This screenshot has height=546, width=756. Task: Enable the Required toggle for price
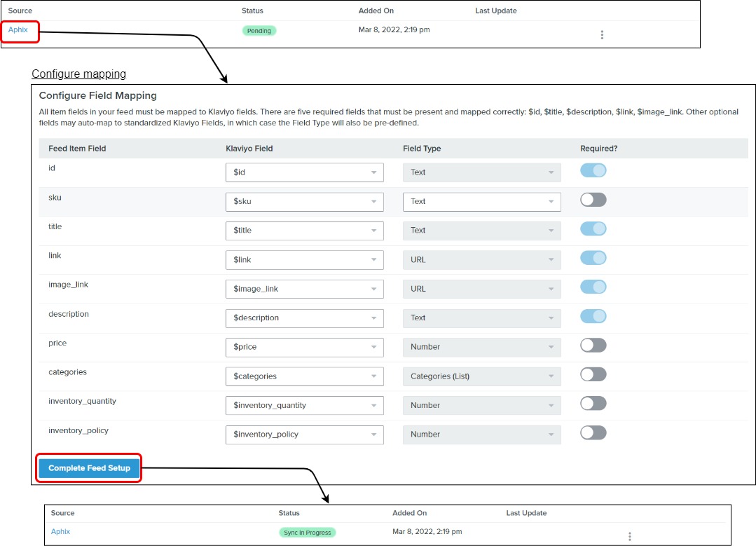pyautogui.click(x=593, y=346)
